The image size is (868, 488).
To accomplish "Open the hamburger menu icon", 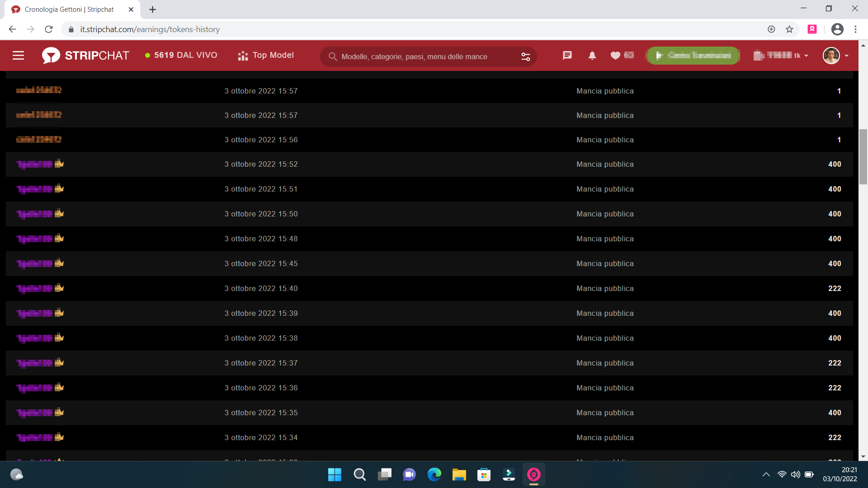I will pyautogui.click(x=18, y=56).
